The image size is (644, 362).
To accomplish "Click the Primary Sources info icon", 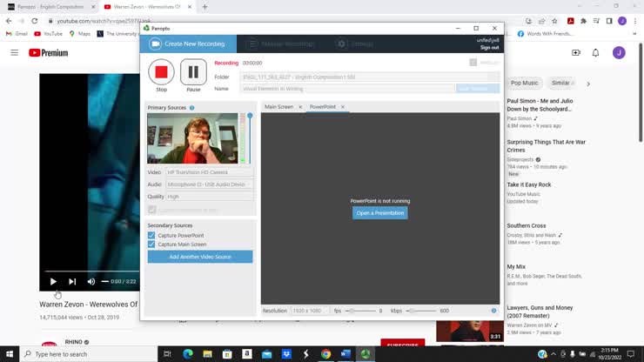I will point(191,108).
